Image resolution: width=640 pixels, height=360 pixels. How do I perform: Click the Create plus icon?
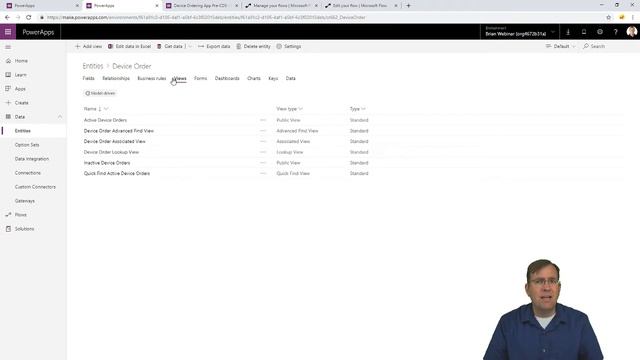point(8,103)
